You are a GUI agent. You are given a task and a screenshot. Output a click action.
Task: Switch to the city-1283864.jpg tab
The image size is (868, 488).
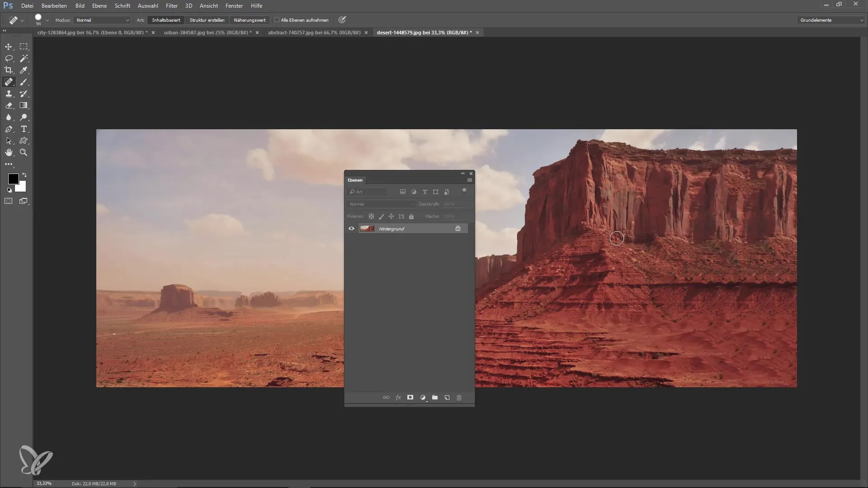[92, 33]
